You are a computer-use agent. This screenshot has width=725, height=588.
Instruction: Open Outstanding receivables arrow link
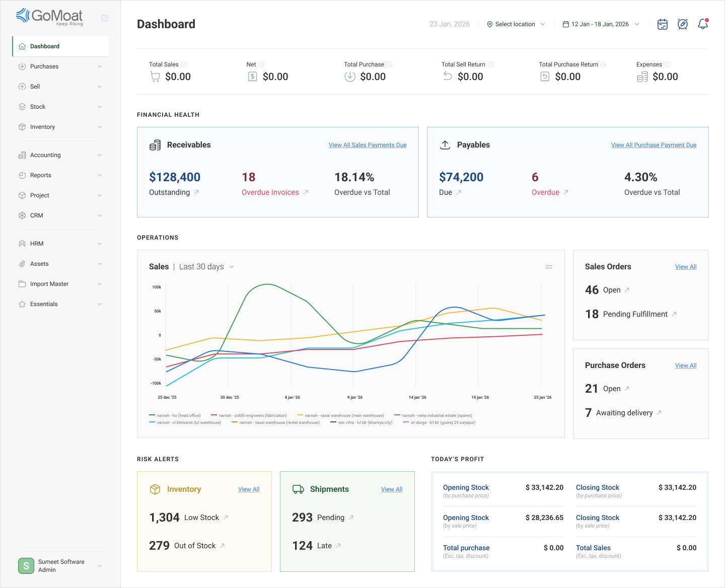(x=197, y=192)
